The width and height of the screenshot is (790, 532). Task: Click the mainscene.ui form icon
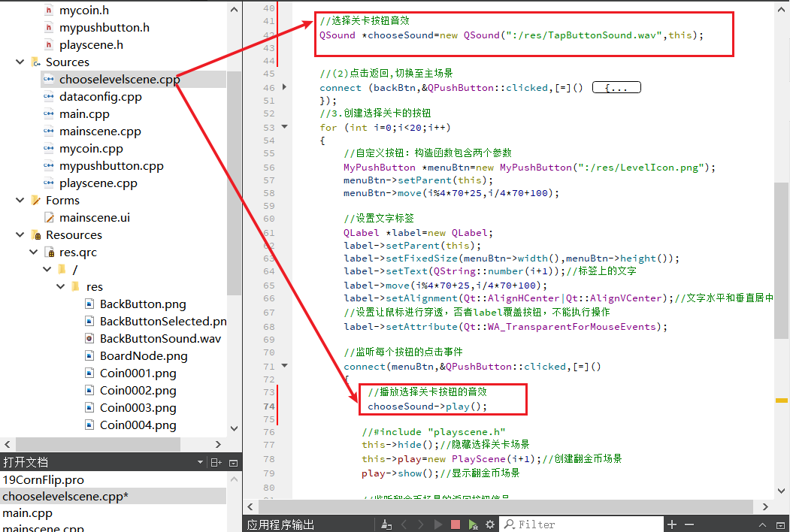(49, 217)
